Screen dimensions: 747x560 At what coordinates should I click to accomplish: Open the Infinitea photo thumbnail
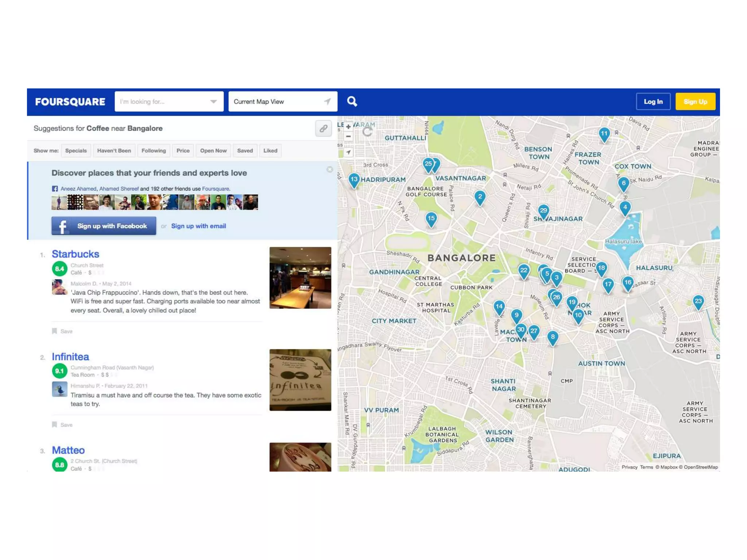point(300,380)
